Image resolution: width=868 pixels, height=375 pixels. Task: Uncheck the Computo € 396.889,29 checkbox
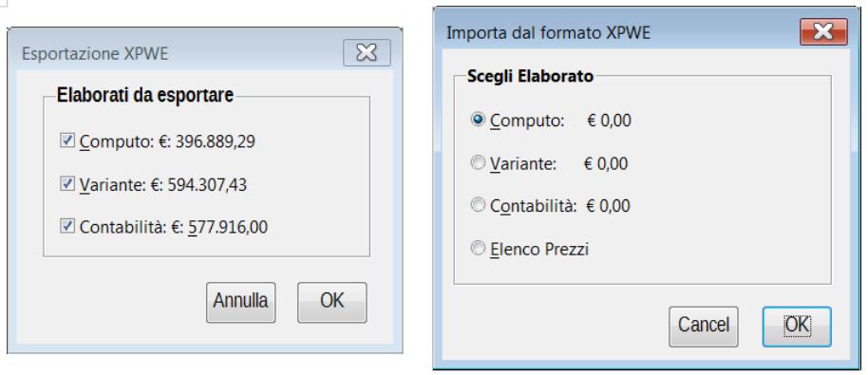(67, 141)
